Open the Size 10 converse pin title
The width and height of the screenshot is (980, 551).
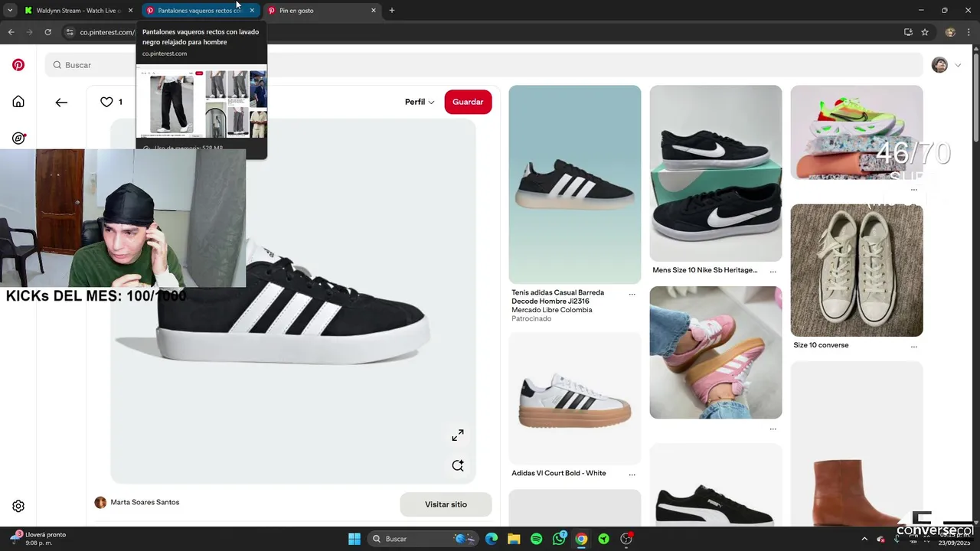tap(821, 345)
